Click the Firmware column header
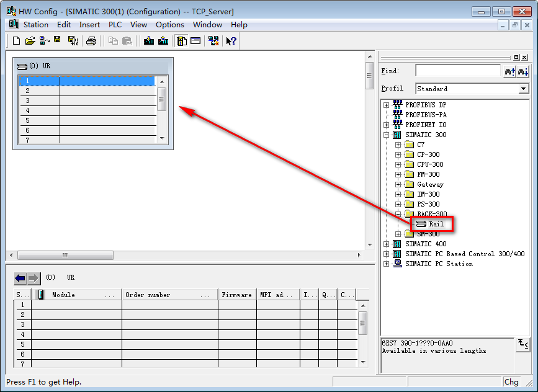Screen dimensions: 538x392 [x=237, y=295]
